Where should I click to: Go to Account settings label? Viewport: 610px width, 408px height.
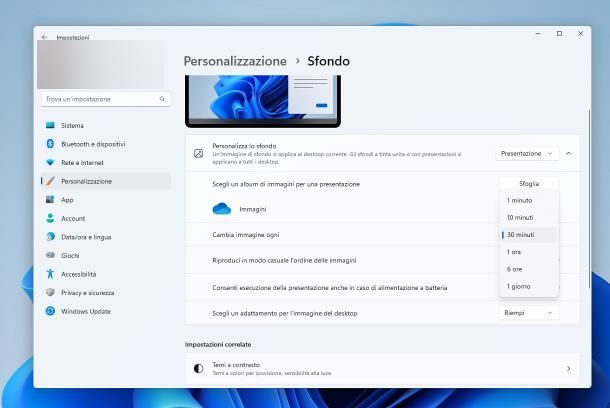[x=73, y=218]
